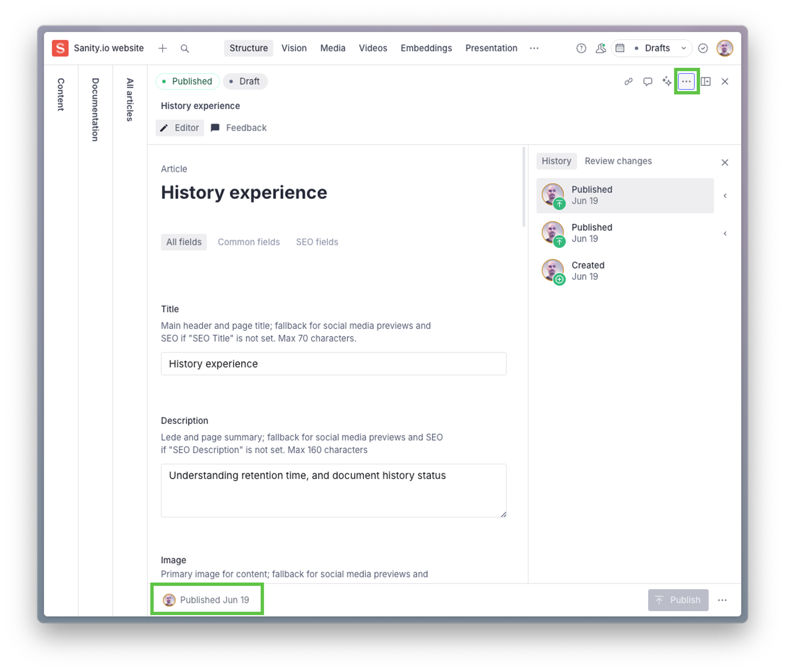
Task: Click the search magnifier icon
Action: point(185,48)
